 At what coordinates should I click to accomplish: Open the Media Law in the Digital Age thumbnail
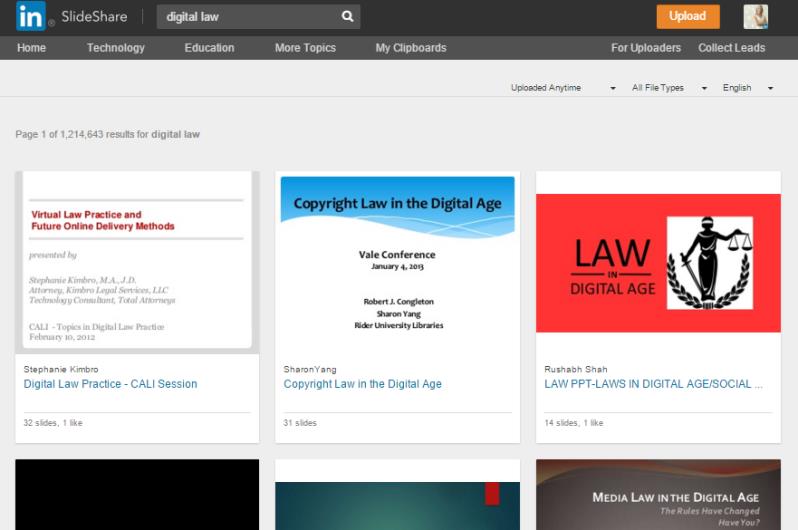(x=658, y=497)
